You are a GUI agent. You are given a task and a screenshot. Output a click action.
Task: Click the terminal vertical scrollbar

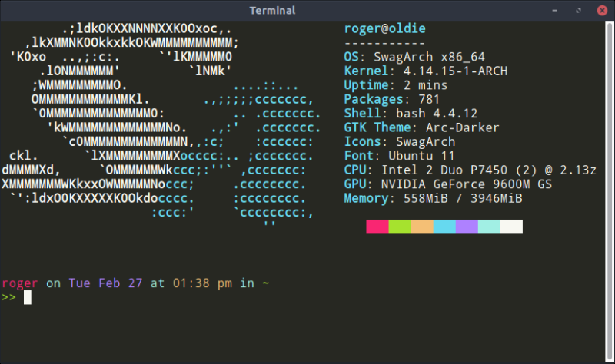click(x=610, y=192)
